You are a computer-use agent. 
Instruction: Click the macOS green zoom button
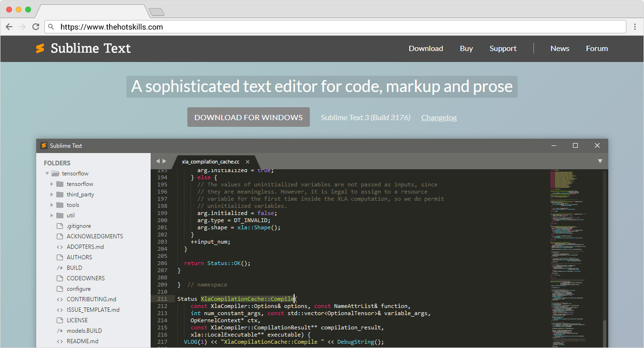click(x=28, y=10)
